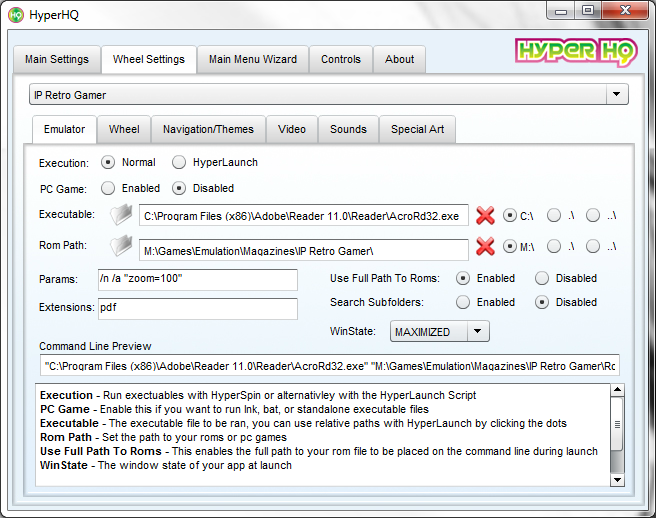
Task: Choose M:\ absolute path for Rom Path
Action: pyautogui.click(x=509, y=246)
